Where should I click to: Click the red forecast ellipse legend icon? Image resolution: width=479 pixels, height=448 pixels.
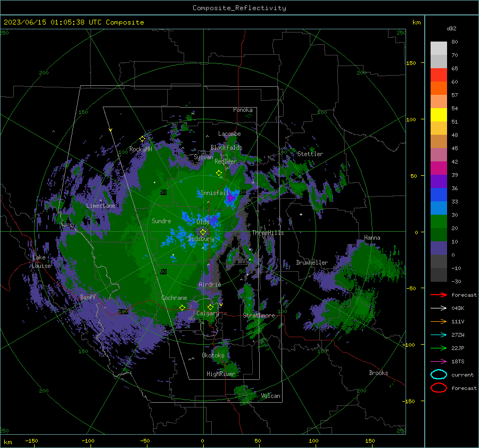tap(439, 388)
